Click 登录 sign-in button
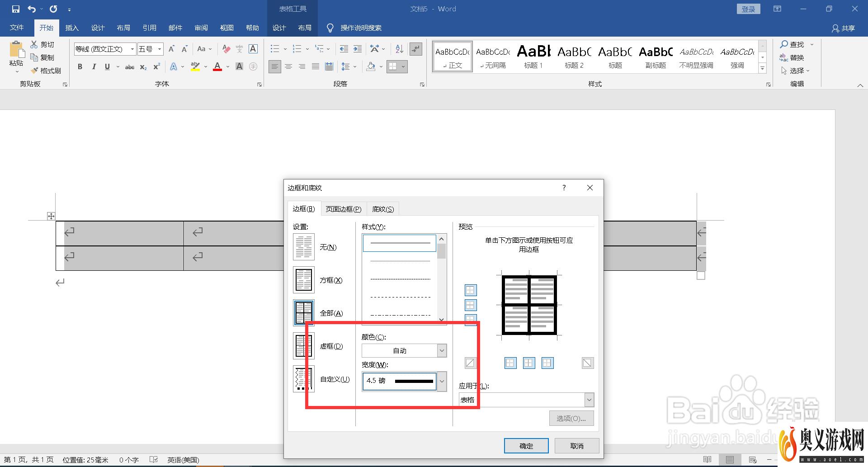 [x=748, y=9]
